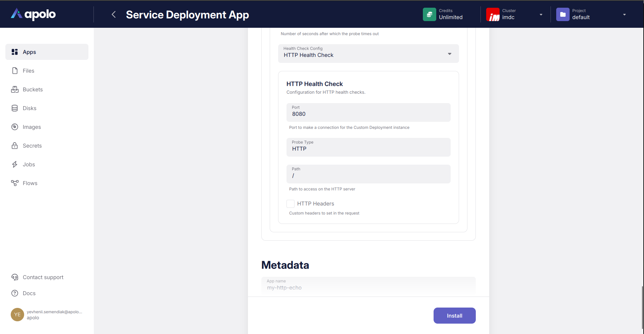Click the Apolo logo icon
The height and width of the screenshot is (334, 644).
[16, 14]
